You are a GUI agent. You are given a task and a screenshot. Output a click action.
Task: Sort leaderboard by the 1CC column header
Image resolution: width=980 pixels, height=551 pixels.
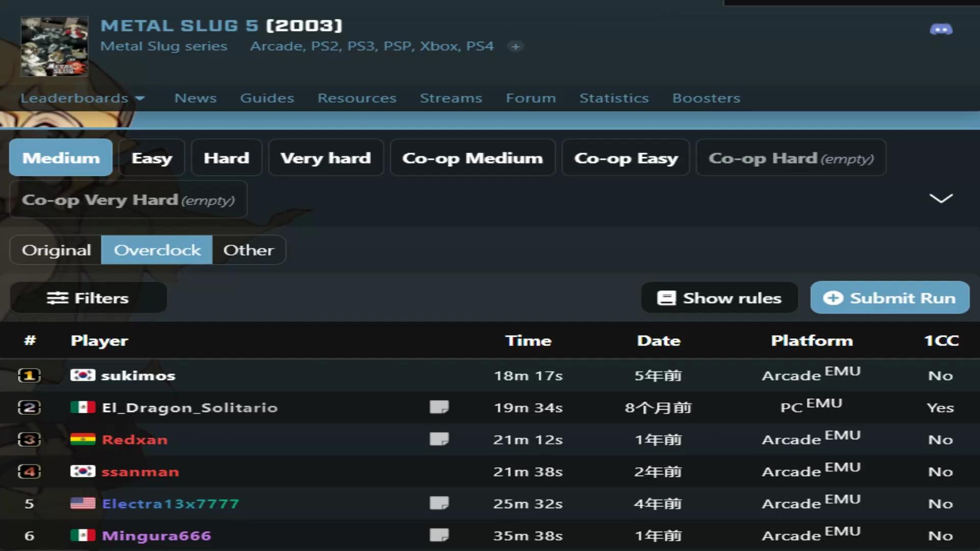pyautogui.click(x=941, y=340)
